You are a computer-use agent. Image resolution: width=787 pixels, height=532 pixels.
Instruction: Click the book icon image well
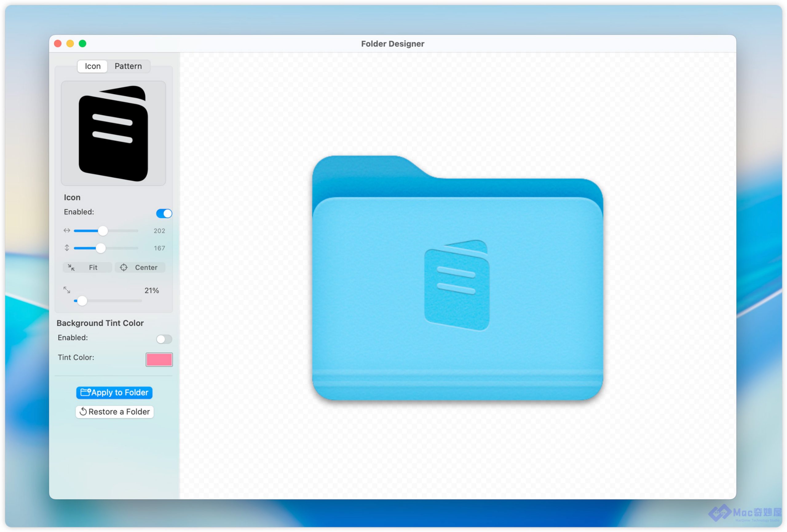point(113,133)
